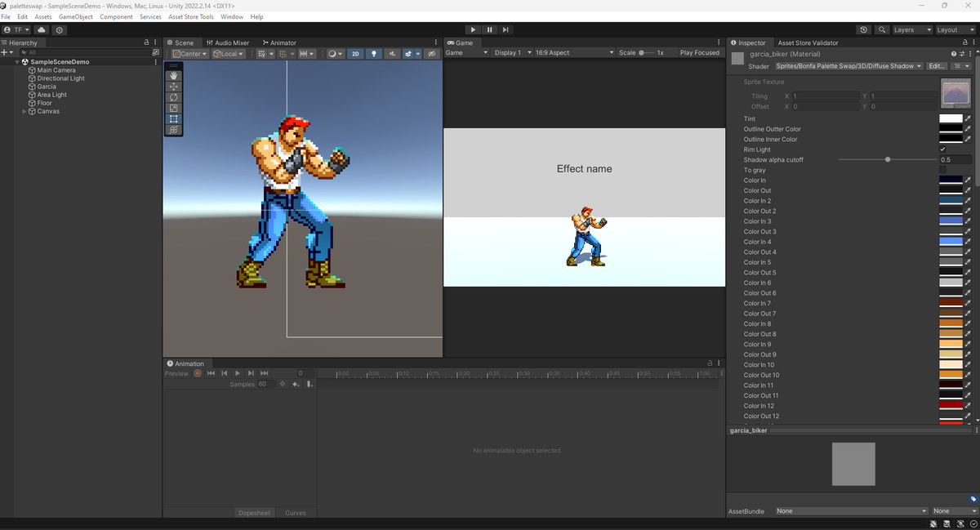Lock the Inspector panel
Viewport: 980px width, 530px height.
coord(964,42)
